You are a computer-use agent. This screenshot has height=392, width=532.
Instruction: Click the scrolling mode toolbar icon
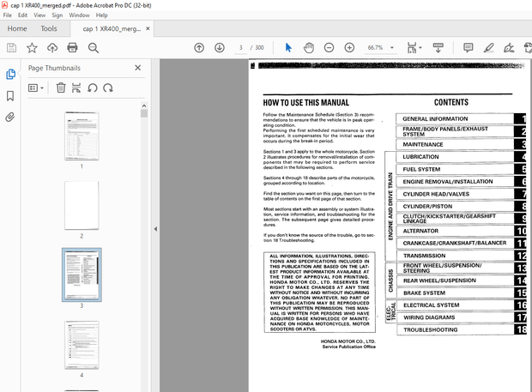coord(438,48)
